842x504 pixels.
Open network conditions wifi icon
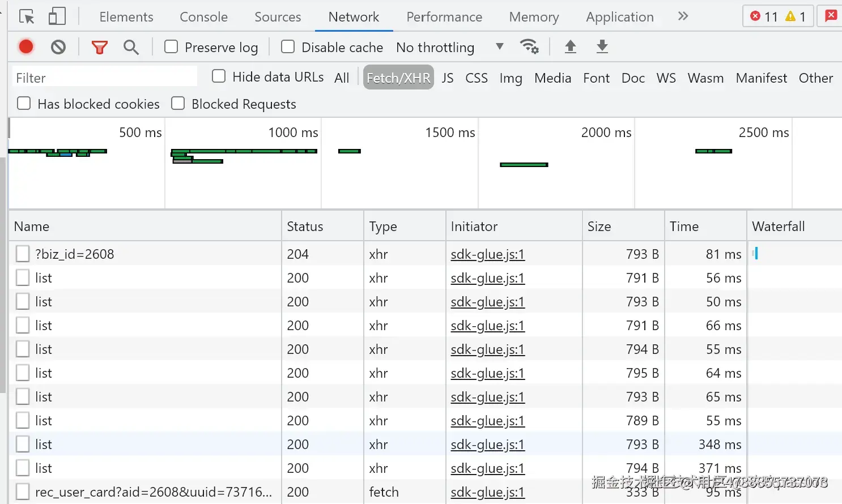coord(529,46)
